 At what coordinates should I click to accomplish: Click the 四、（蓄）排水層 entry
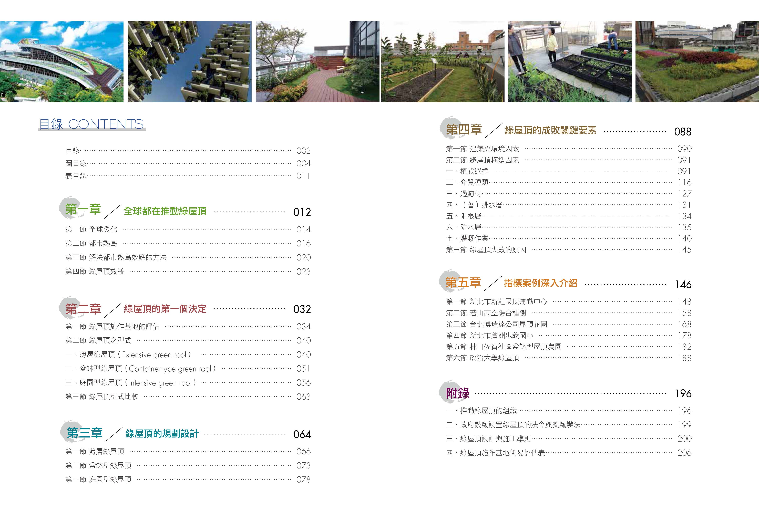pyautogui.click(x=569, y=205)
